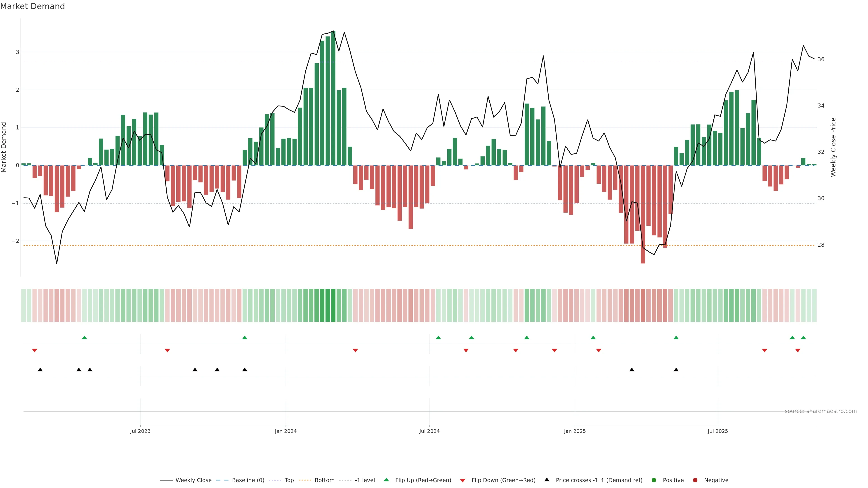
Task: Hide the Top dotted line via legend
Action: (289, 480)
